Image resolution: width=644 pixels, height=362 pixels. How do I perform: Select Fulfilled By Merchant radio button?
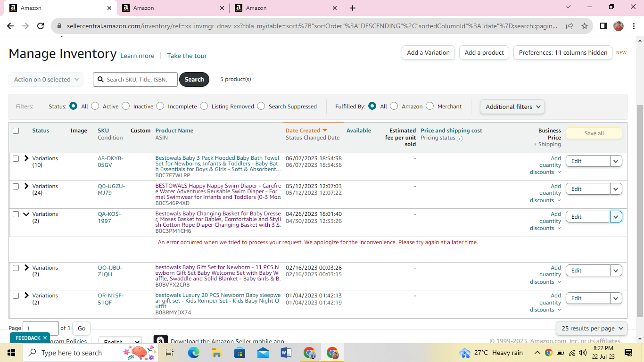(429, 106)
